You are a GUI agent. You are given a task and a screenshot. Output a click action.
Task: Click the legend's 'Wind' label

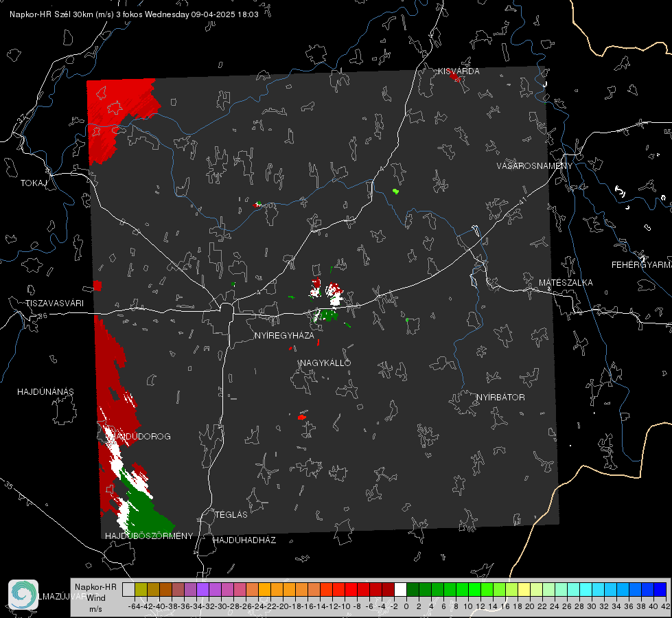(x=95, y=598)
